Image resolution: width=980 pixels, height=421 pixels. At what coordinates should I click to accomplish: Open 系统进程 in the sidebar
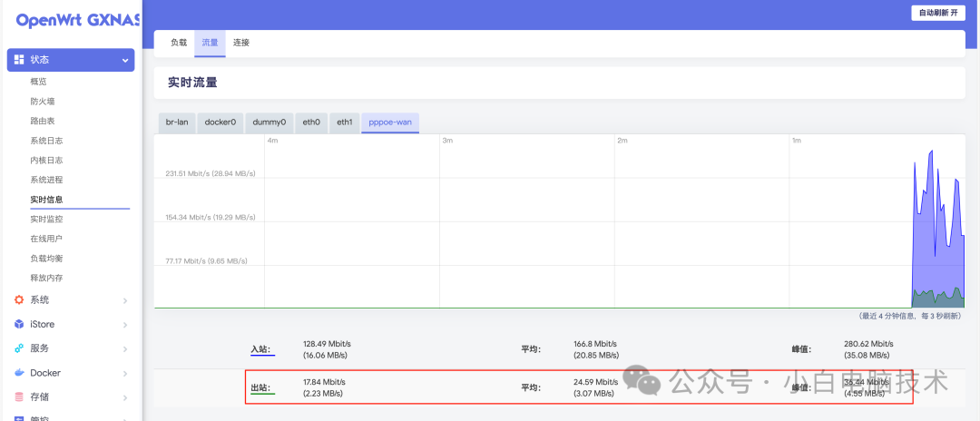[x=46, y=180]
